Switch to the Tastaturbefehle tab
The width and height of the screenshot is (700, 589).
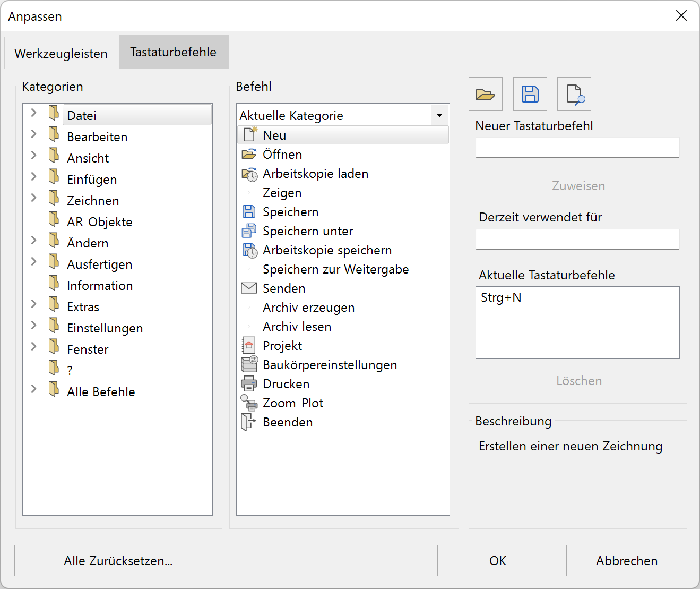click(174, 52)
